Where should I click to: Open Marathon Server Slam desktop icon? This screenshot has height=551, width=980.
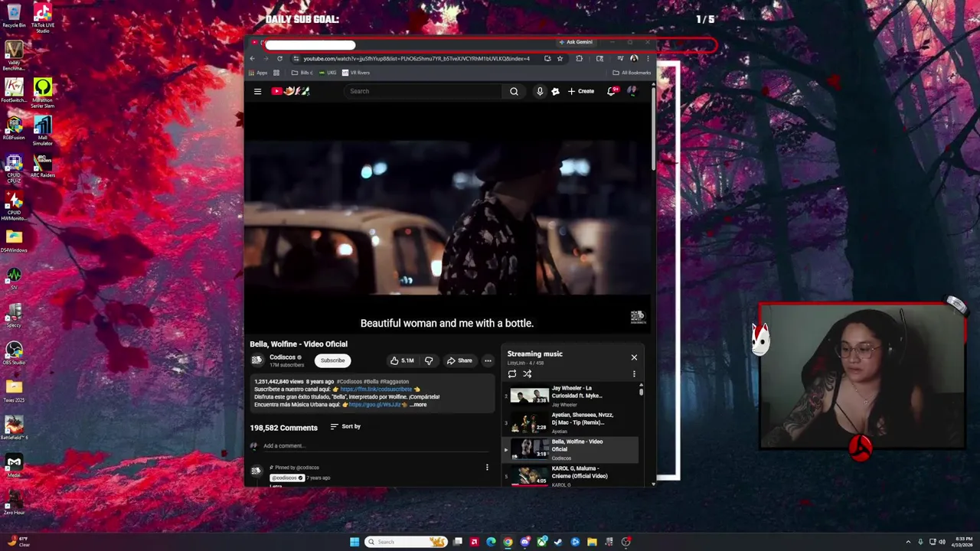click(43, 93)
